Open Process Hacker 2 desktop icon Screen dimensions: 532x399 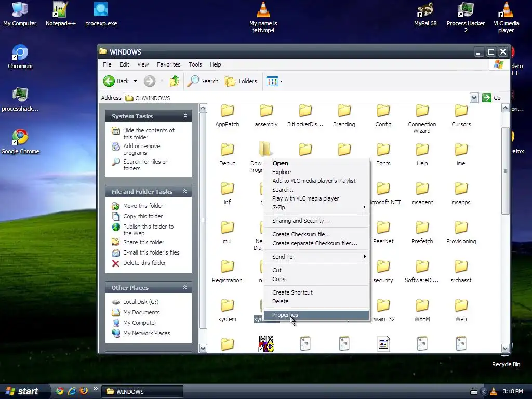[465, 17]
